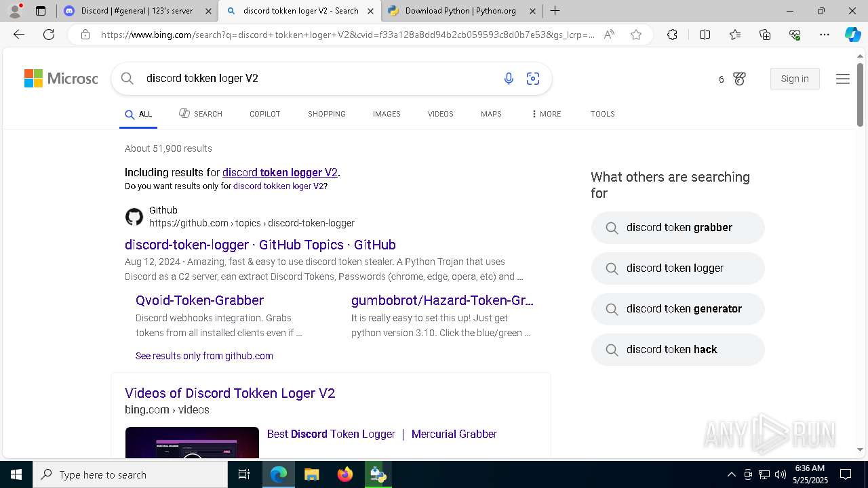This screenshot has width=868, height=488.
Task: Close the Discord browser tab
Action: [208, 11]
